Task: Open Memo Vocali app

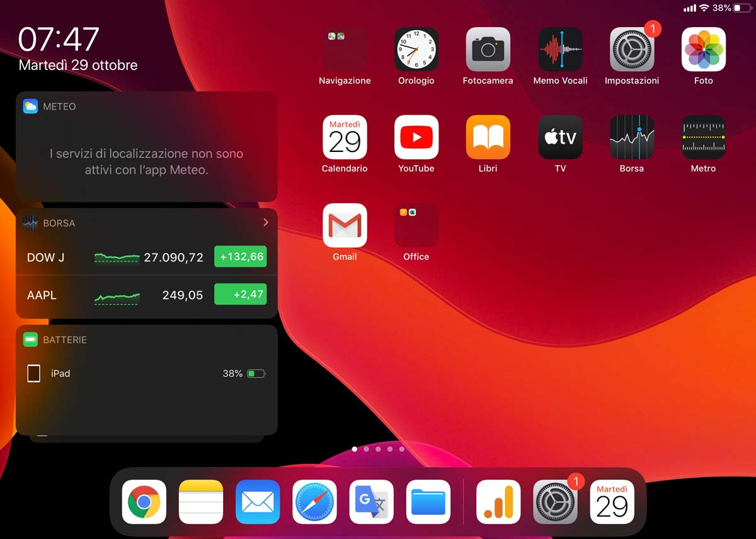Action: [560, 49]
